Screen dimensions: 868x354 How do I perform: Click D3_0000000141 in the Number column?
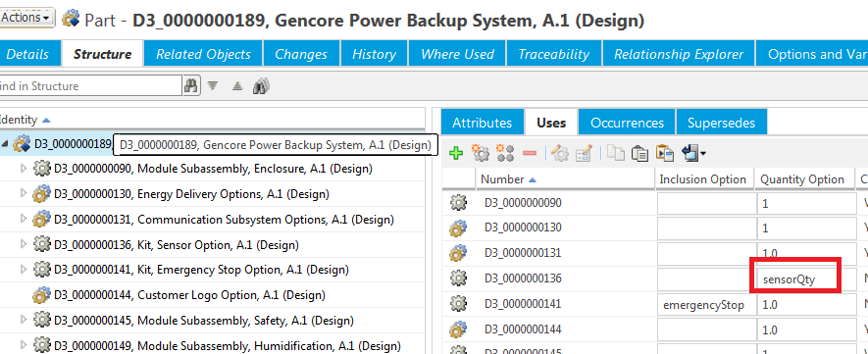tap(523, 304)
